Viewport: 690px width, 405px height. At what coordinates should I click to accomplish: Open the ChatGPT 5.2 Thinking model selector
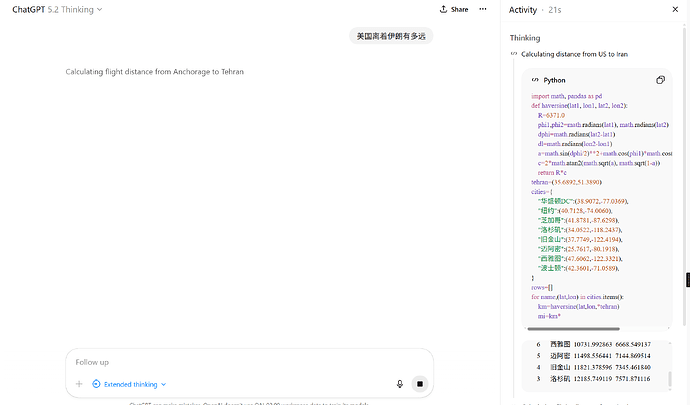pyautogui.click(x=57, y=10)
